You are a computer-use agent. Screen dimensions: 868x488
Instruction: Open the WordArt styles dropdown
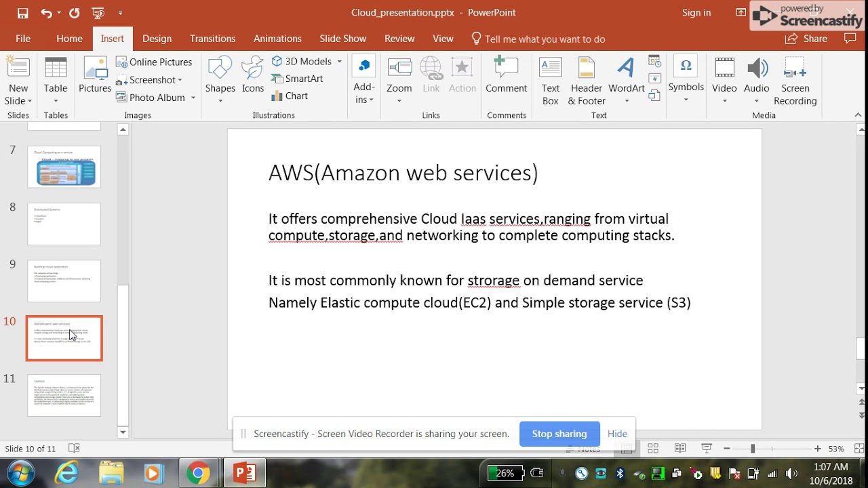pos(627,81)
